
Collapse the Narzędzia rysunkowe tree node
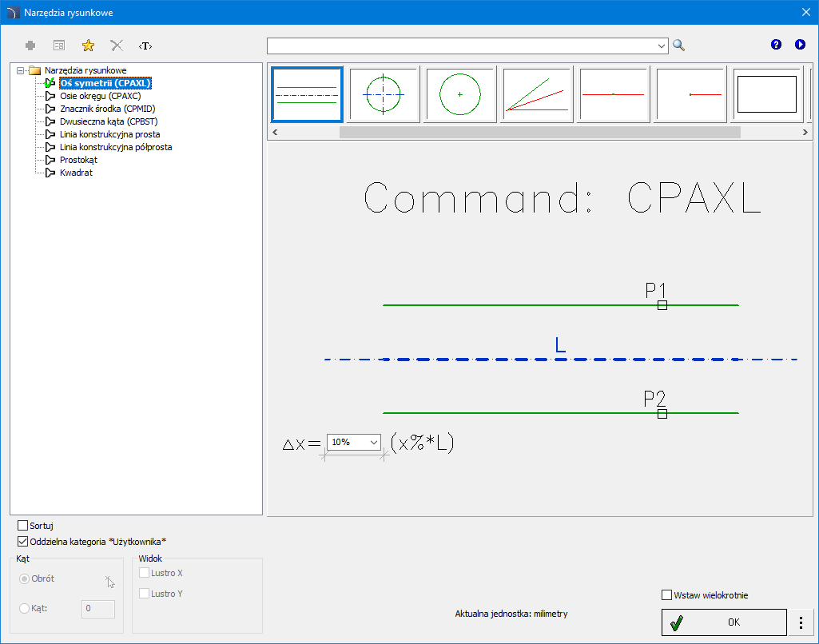click(20, 70)
